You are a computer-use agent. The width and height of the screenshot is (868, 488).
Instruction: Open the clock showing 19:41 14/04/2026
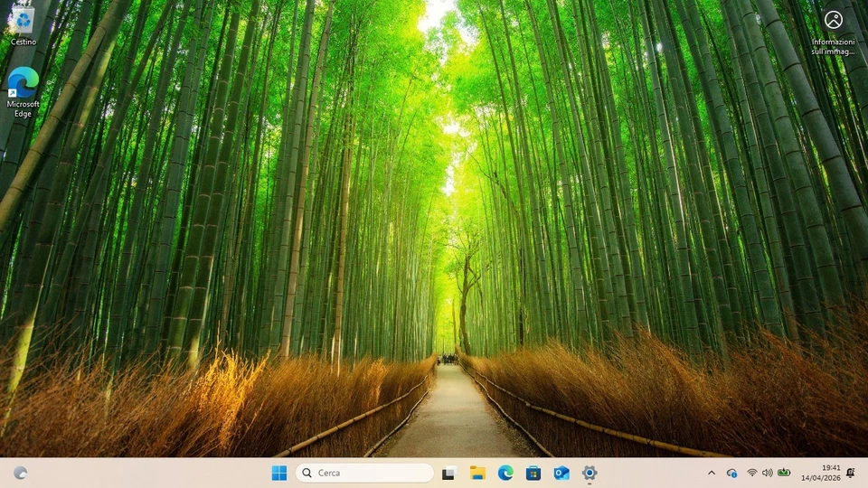pos(820,473)
